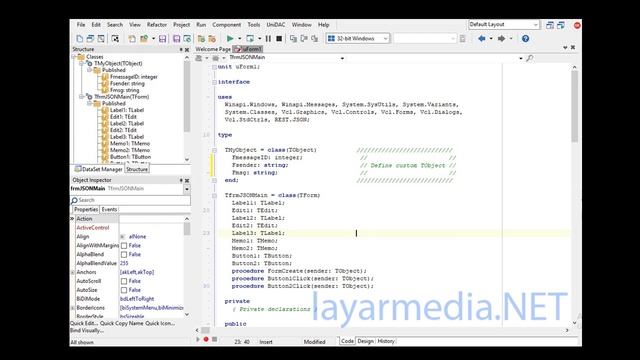
Task: Toggle the AutoSize checkbox
Action: click(x=124, y=290)
